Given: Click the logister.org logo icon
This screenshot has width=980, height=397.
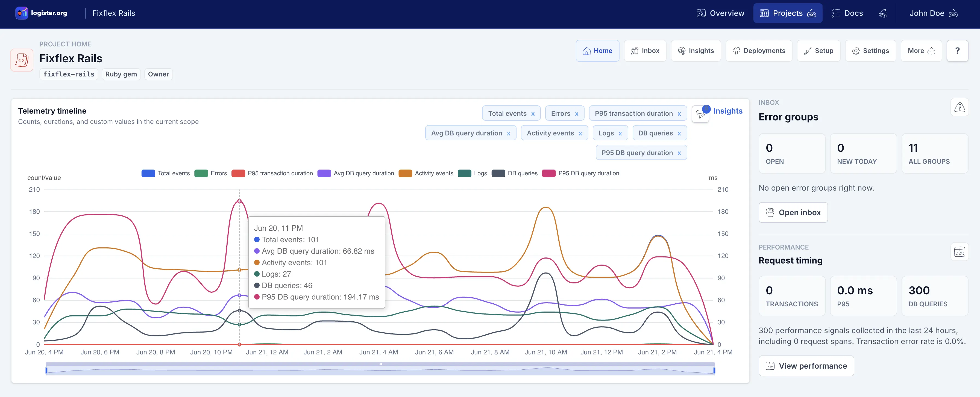Looking at the screenshot, I should (x=22, y=13).
